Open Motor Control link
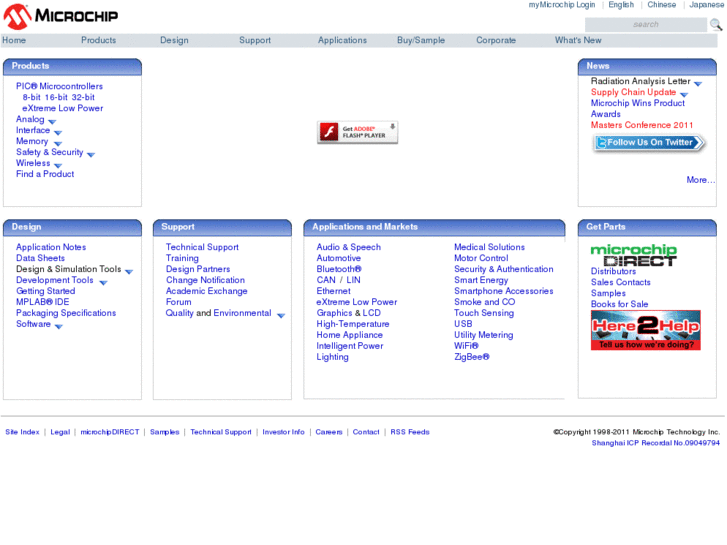Screen dimensions: 727x545 (481, 258)
